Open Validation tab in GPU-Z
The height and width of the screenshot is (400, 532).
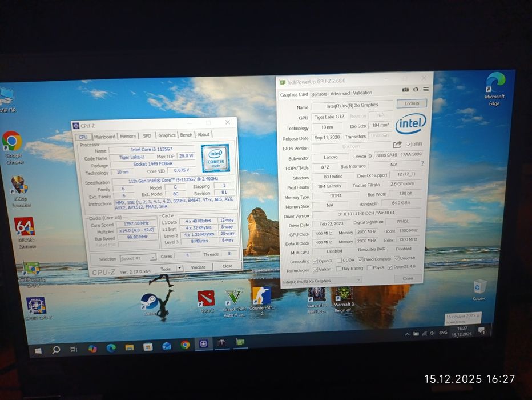(x=362, y=93)
